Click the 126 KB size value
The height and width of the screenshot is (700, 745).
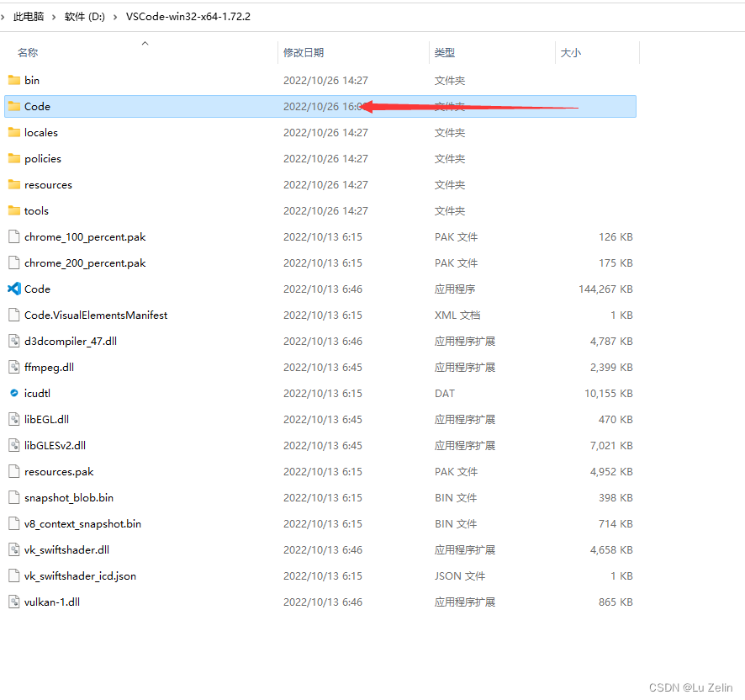616,236
